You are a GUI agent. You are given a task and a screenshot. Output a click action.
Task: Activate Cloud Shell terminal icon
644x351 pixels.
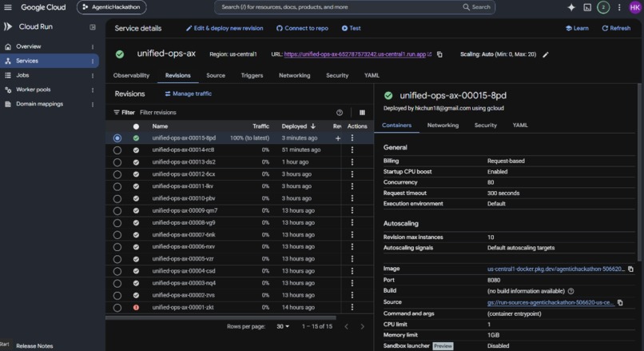pos(587,7)
